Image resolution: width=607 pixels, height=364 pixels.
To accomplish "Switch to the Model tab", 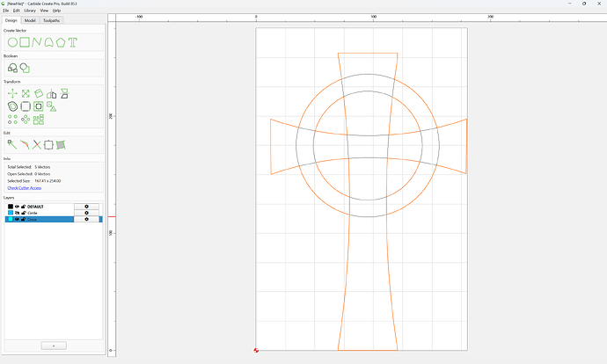I will click(x=30, y=20).
